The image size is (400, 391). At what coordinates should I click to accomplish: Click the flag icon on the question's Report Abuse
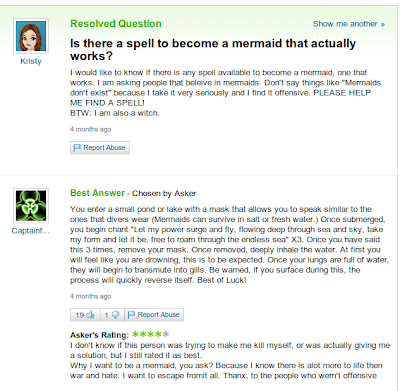point(77,148)
